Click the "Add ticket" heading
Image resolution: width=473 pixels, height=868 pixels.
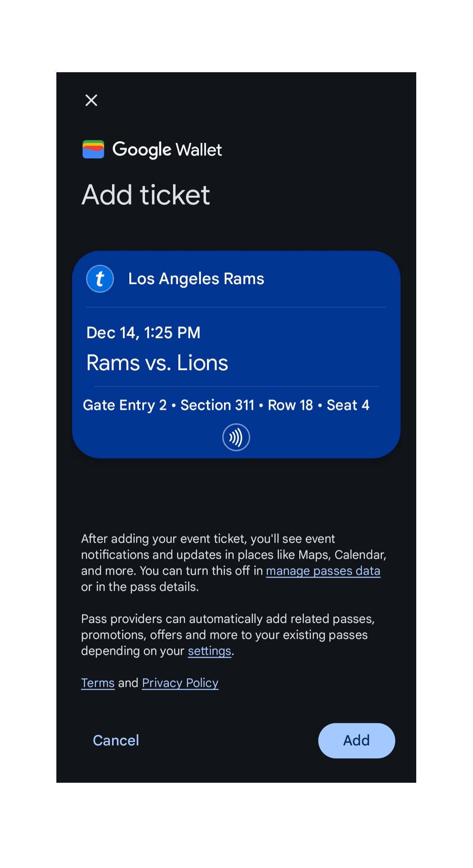pyautogui.click(x=145, y=195)
